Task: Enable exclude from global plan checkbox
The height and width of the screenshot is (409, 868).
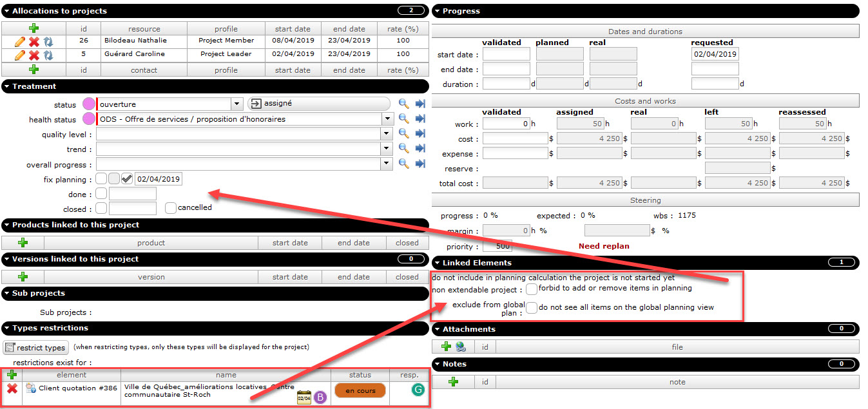Action: 532,308
